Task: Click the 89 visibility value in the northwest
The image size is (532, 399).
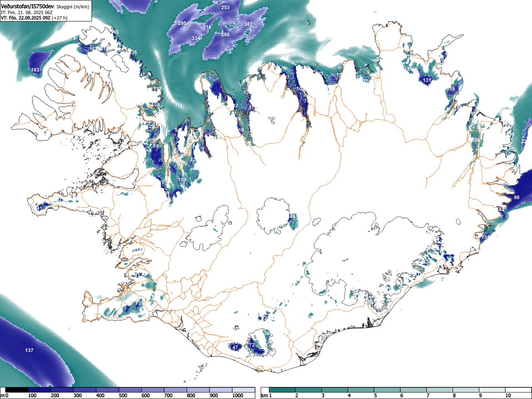Action: click(156, 146)
